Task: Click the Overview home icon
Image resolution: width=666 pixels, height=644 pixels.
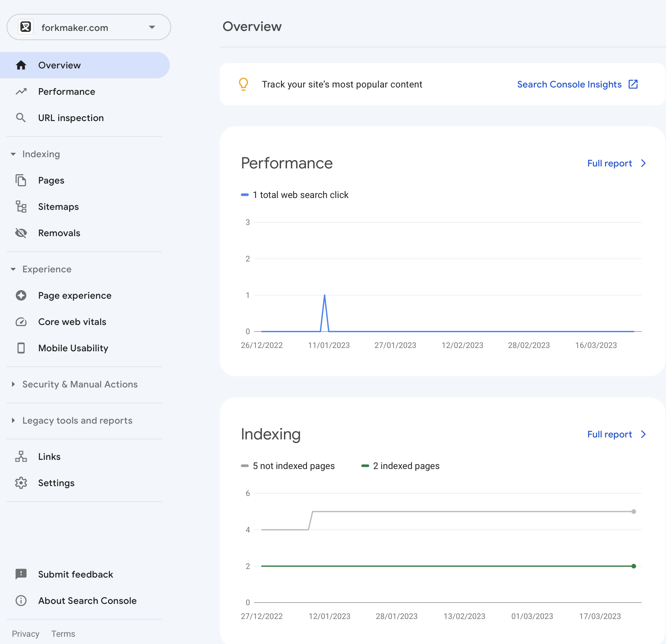Action: (x=21, y=65)
